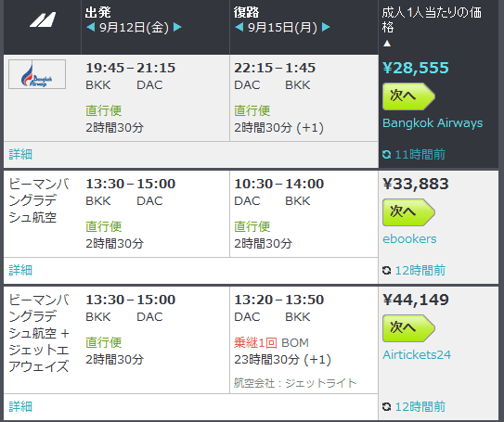The image size is (504, 422).
Task: Open the Bangkok Airways provider link
Action: point(433,123)
